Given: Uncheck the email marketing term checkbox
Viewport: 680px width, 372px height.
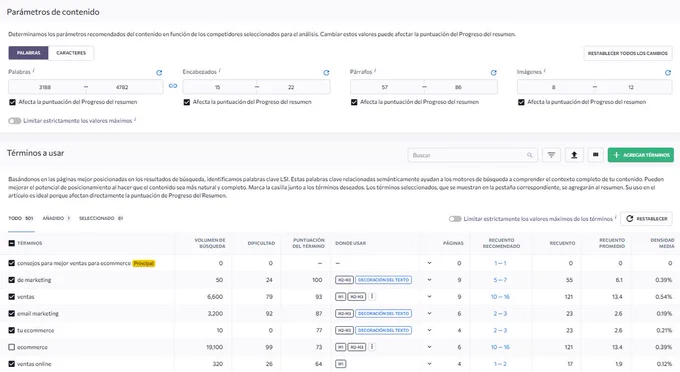Looking at the screenshot, I should click(x=12, y=313).
